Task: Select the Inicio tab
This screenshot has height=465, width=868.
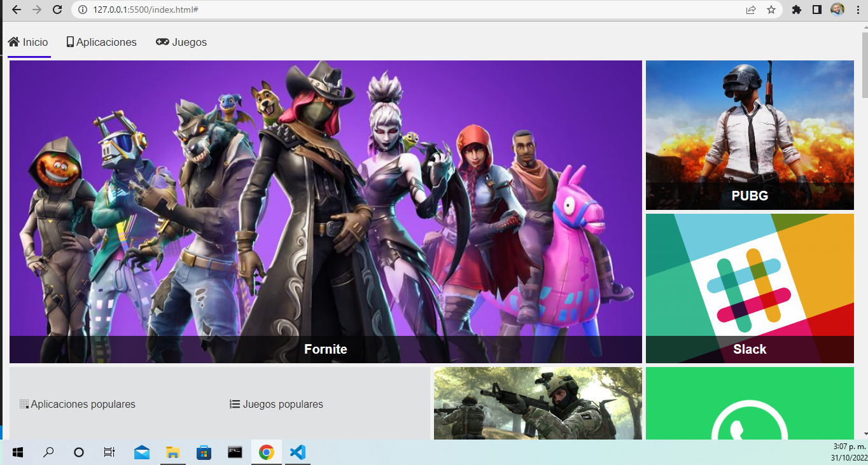Action: point(29,42)
